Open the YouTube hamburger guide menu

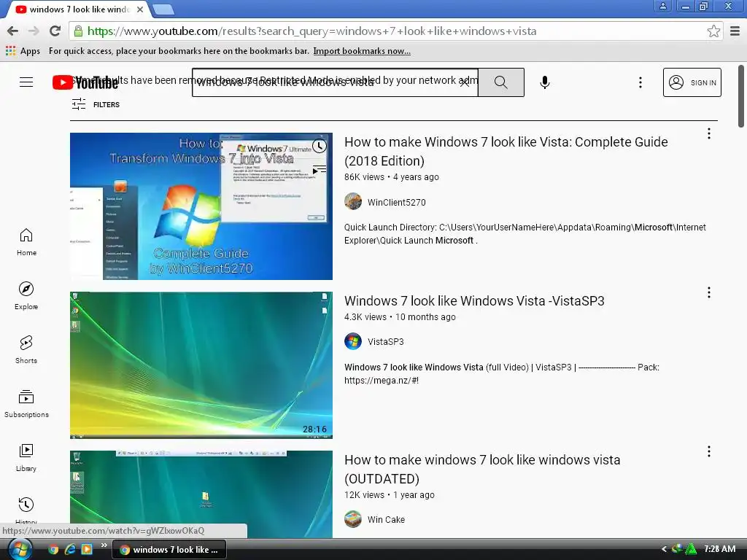pos(26,82)
